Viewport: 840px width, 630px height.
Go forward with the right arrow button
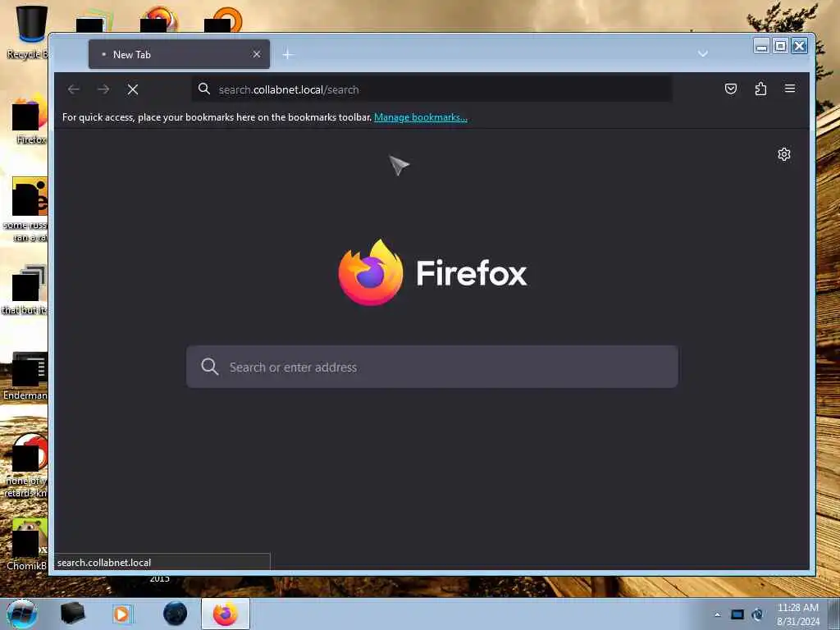tap(103, 89)
